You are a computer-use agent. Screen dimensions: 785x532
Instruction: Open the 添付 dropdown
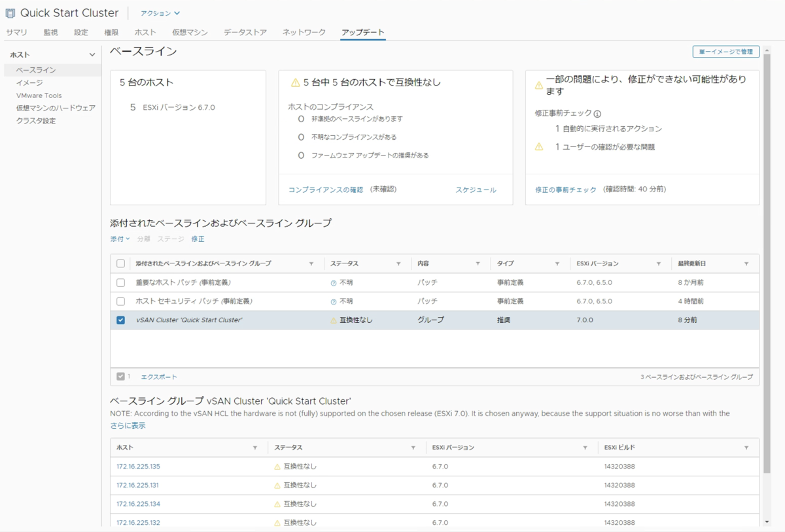coord(120,239)
